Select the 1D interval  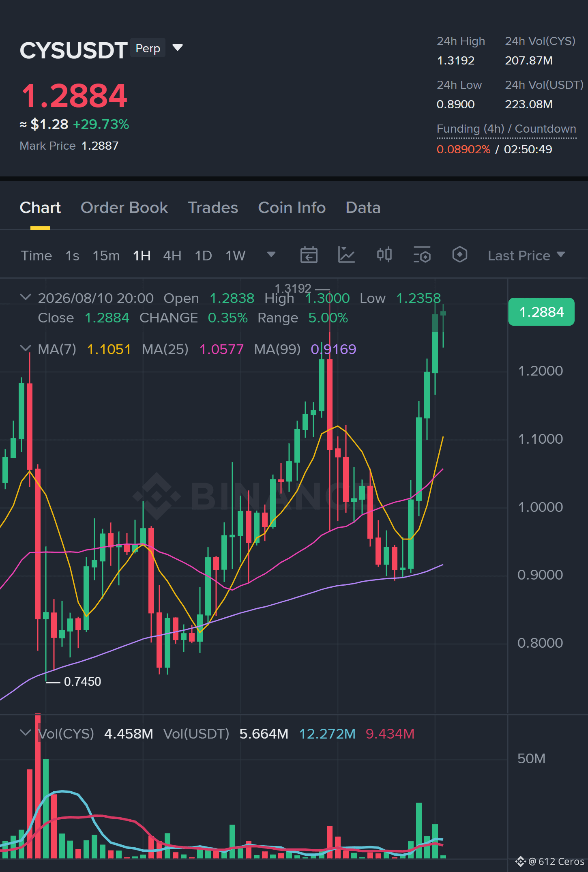[204, 256]
